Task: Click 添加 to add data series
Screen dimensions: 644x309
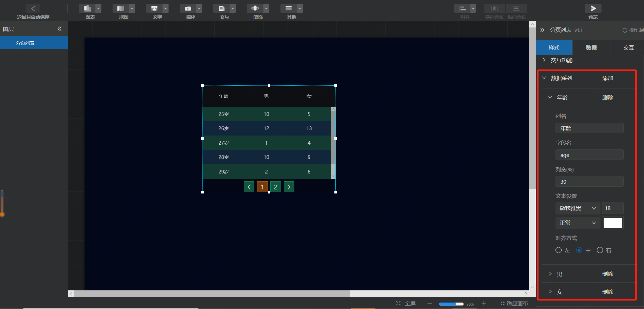Action: tap(608, 78)
